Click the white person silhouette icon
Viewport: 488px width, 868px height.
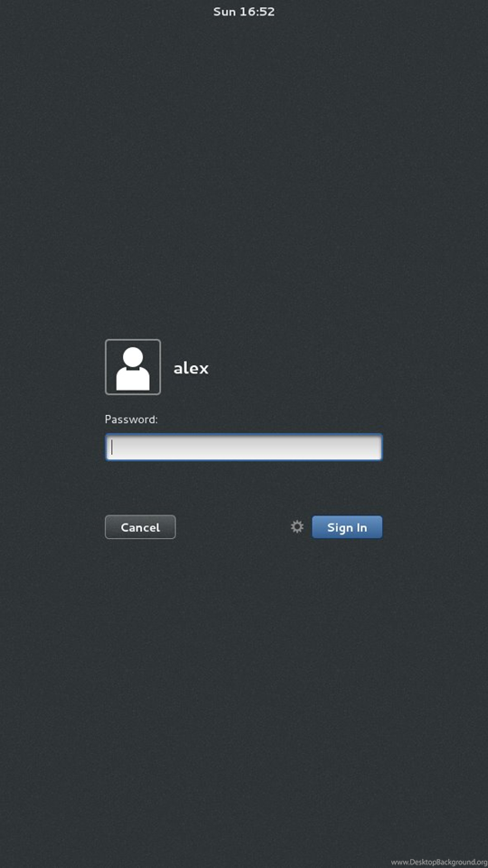point(133,369)
